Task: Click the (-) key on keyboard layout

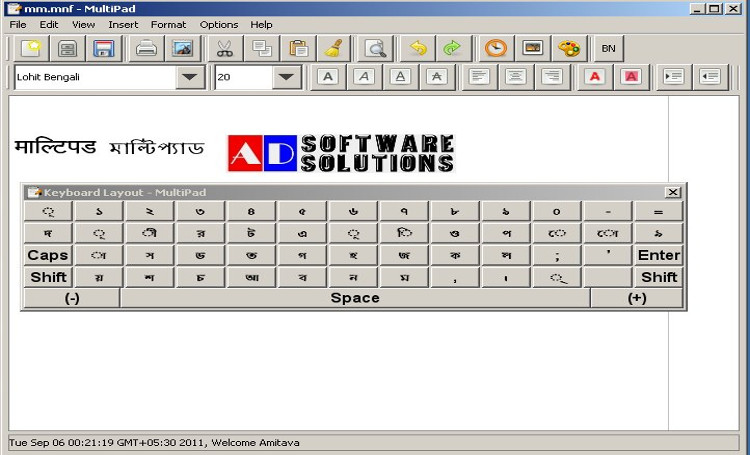Action: [x=72, y=298]
